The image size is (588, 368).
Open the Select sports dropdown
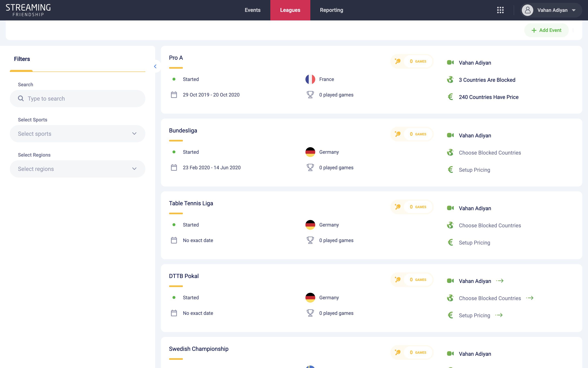click(78, 134)
